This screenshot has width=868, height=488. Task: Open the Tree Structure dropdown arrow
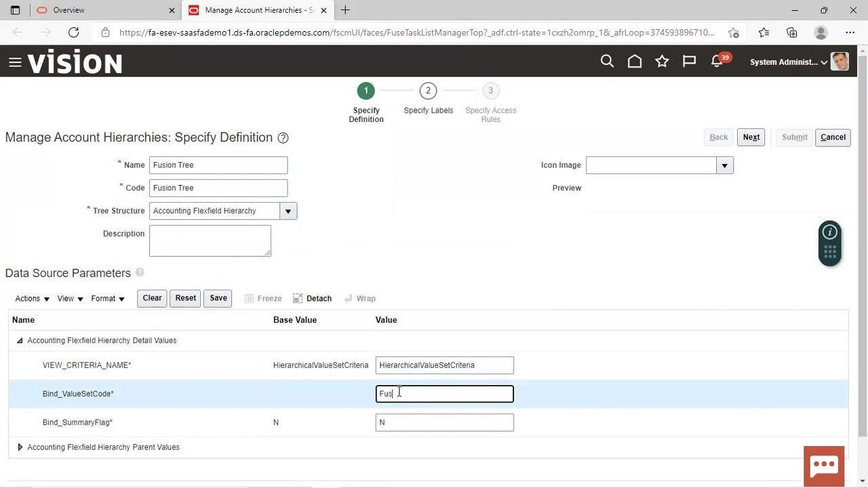click(288, 211)
